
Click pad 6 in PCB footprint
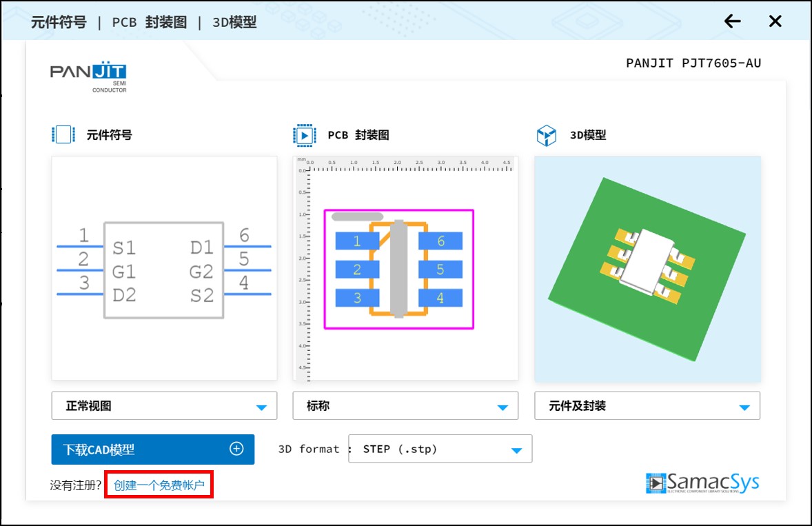(x=440, y=241)
